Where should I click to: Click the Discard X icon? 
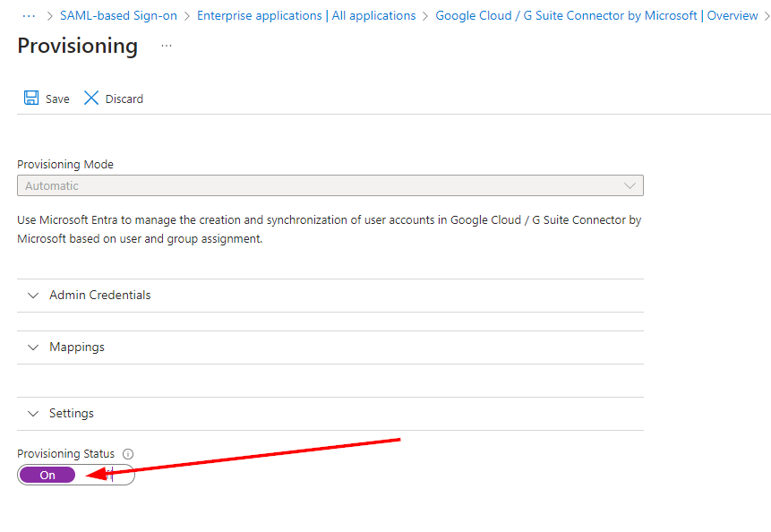click(x=91, y=99)
